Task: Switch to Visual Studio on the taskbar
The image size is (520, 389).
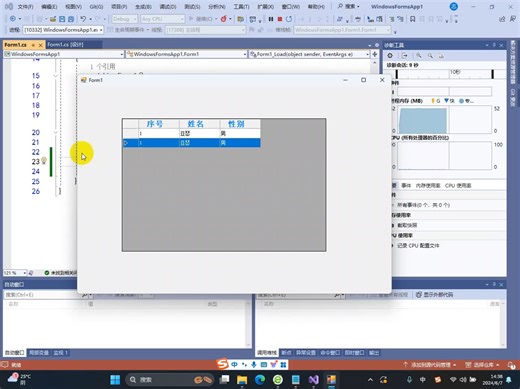Action: (313, 379)
